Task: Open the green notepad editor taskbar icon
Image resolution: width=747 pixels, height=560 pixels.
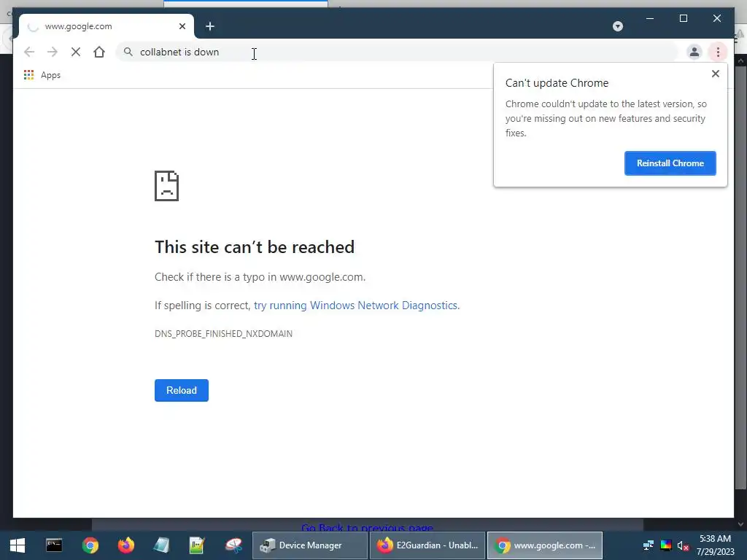Action: [x=197, y=545]
